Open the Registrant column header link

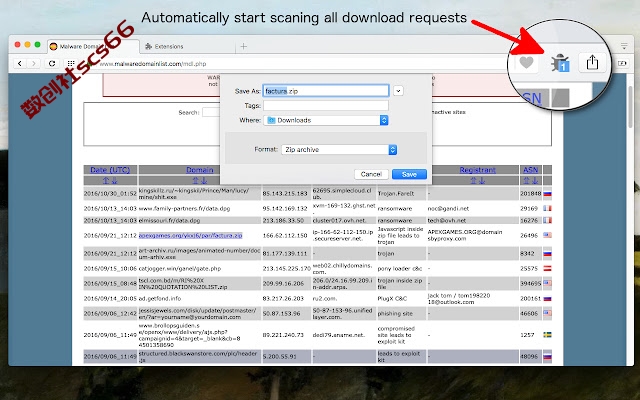[478, 170]
